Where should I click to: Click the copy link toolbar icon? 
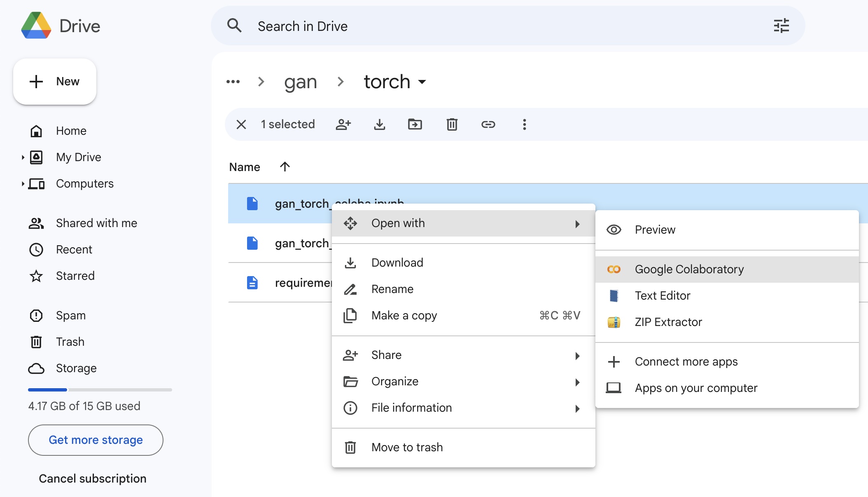coord(488,124)
